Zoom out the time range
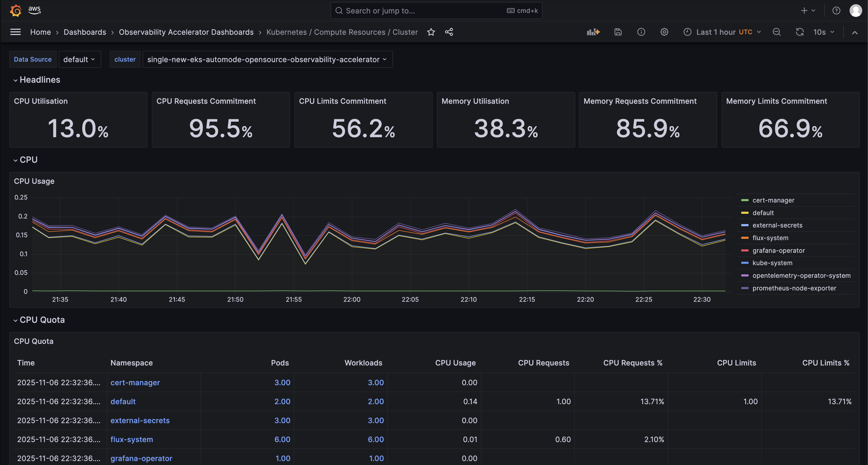The height and width of the screenshot is (465, 868). (x=777, y=32)
